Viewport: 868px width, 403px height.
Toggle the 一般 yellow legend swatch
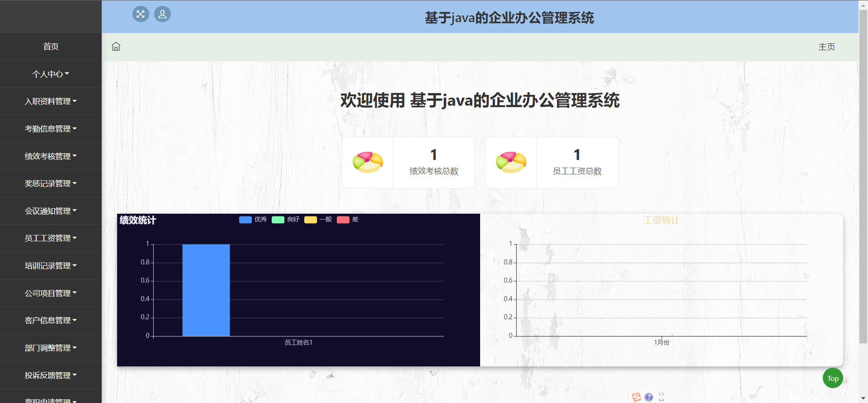click(x=311, y=220)
